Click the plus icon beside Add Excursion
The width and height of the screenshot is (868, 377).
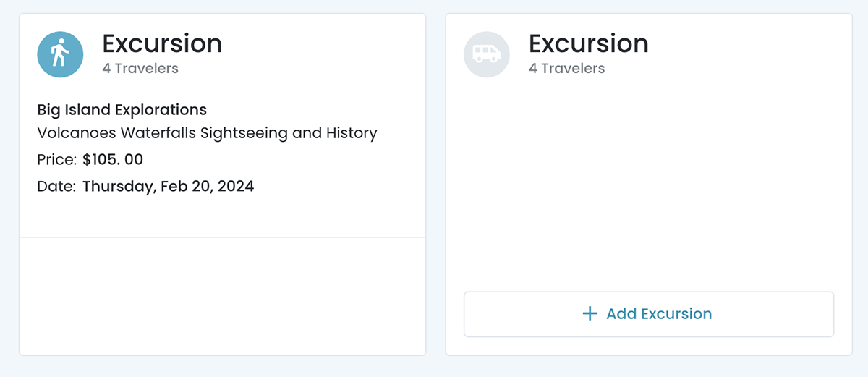pos(590,314)
